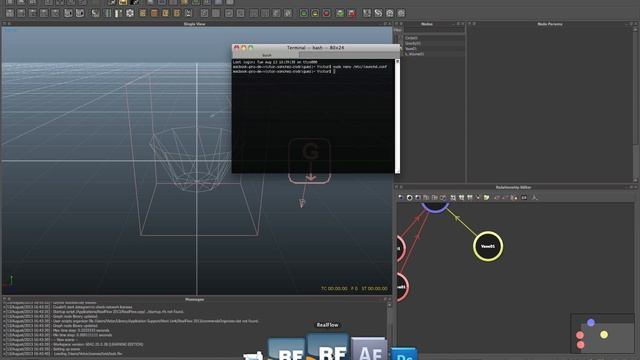Click the green 3D box toolbar icon
Image resolution: width=640 pixels, height=360 pixels.
click(340, 13)
